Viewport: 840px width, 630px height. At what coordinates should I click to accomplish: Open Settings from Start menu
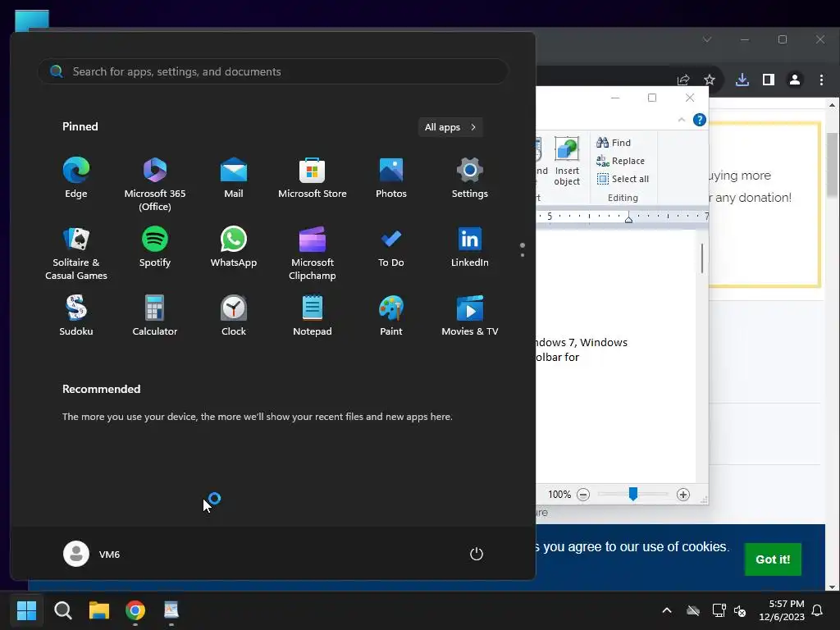pyautogui.click(x=470, y=178)
